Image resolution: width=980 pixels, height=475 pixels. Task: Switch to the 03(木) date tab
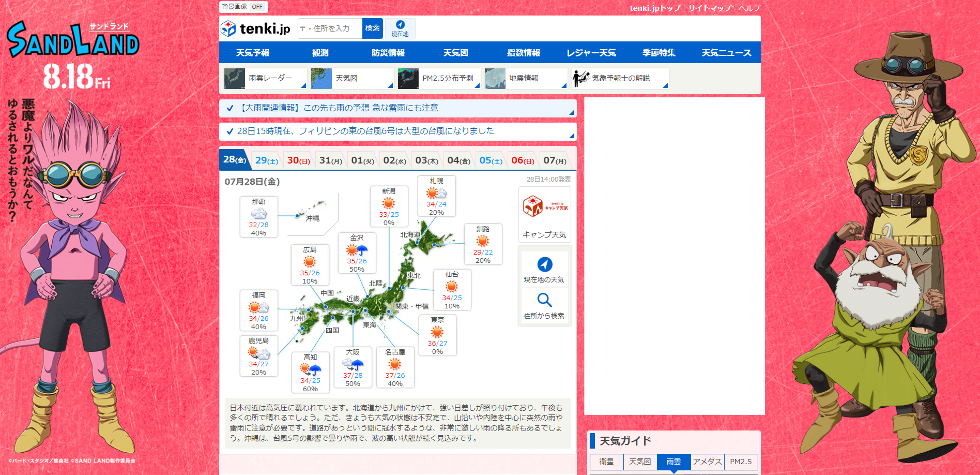pyautogui.click(x=427, y=160)
